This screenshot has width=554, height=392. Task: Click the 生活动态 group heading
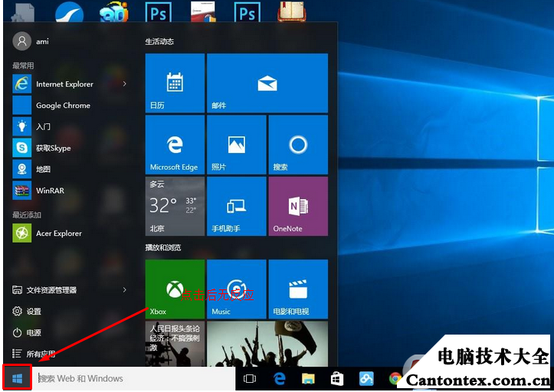[x=159, y=41]
